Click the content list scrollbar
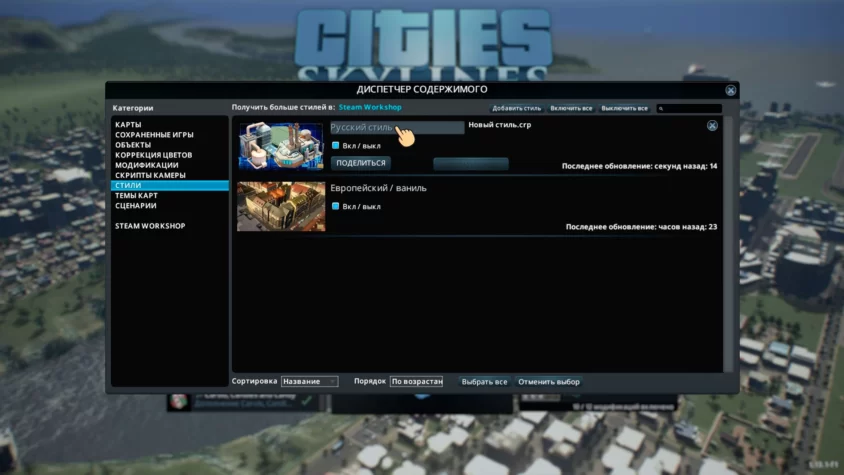Viewport: 844px width, 475px height. (x=728, y=243)
